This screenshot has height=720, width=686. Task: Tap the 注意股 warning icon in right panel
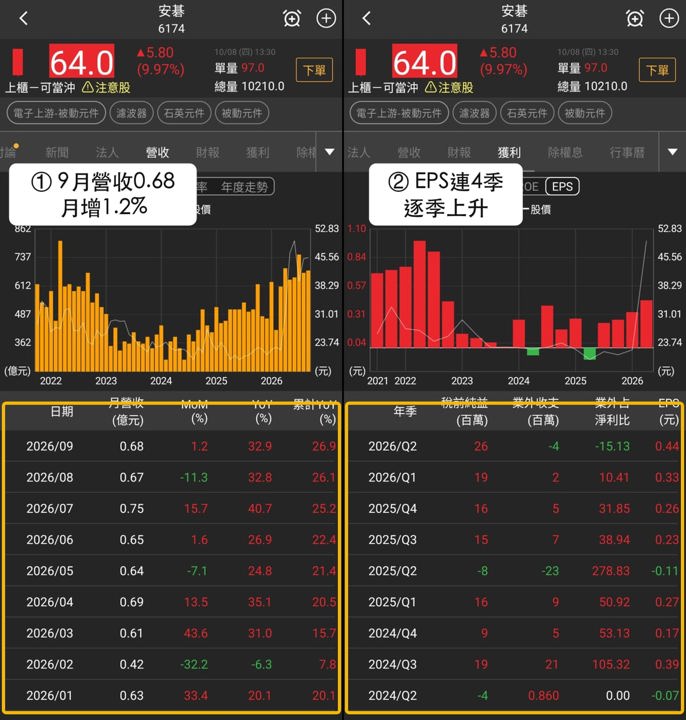(x=431, y=87)
